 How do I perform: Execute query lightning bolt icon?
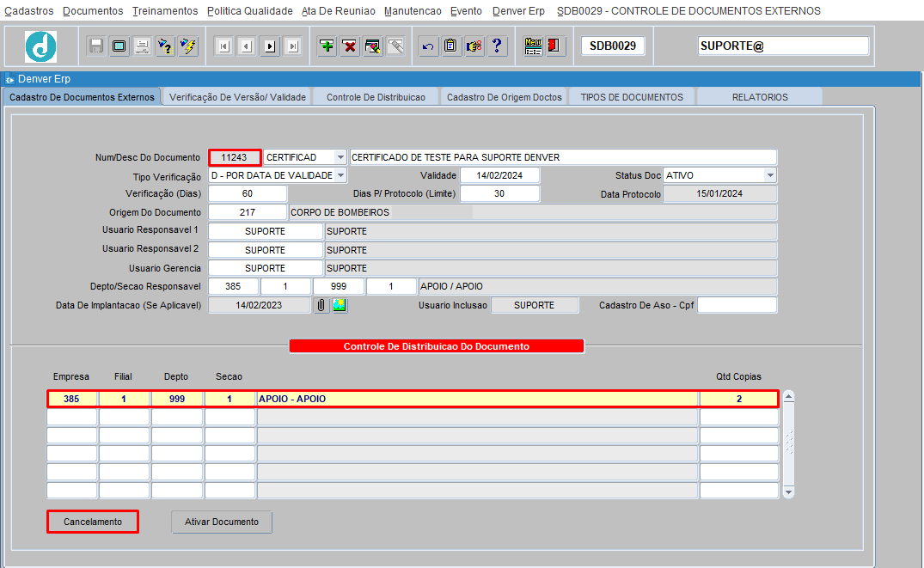pyautogui.click(x=188, y=46)
